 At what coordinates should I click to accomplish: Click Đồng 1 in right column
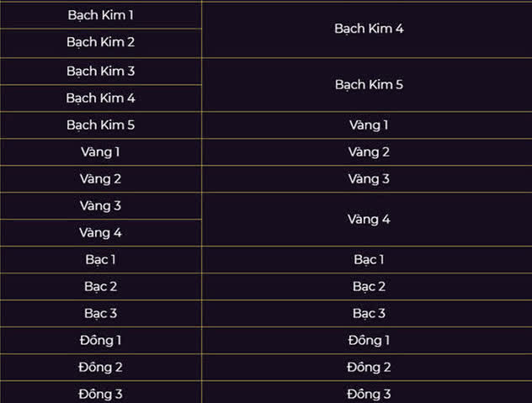tap(369, 341)
